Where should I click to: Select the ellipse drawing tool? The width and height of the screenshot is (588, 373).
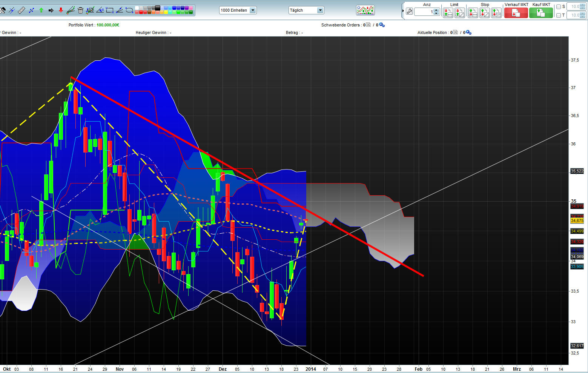point(129,10)
